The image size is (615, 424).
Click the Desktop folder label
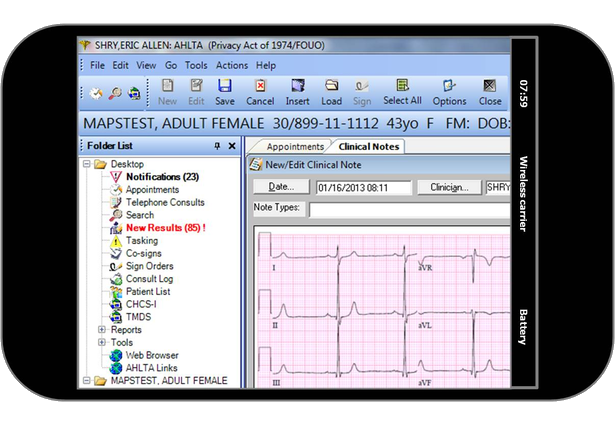click(x=127, y=164)
